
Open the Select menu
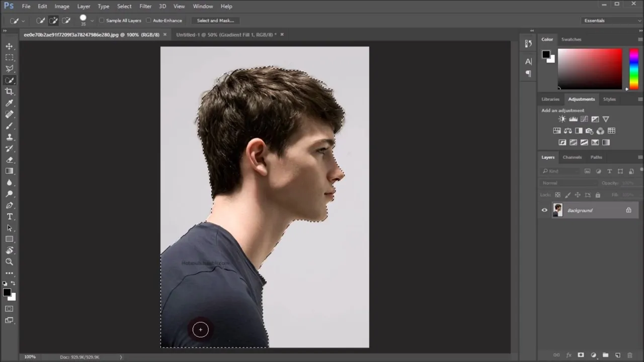click(124, 6)
